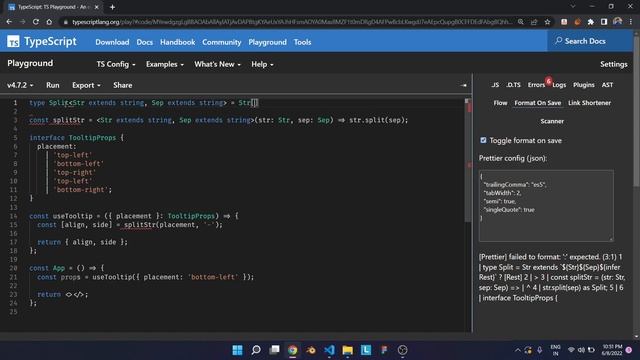Open OBS Studio from the taskbar
Image resolution: width=640 pixels, height=360 pixels.
pos(402,350)
